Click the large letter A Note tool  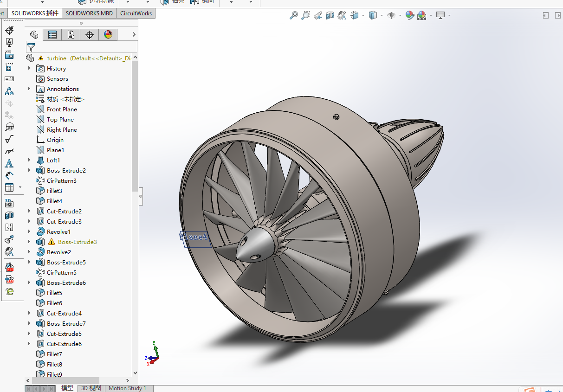[x=9, y=163]
